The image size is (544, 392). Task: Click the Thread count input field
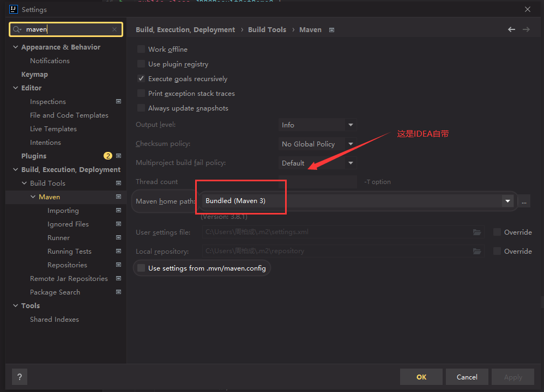click(x=317, y=182)
